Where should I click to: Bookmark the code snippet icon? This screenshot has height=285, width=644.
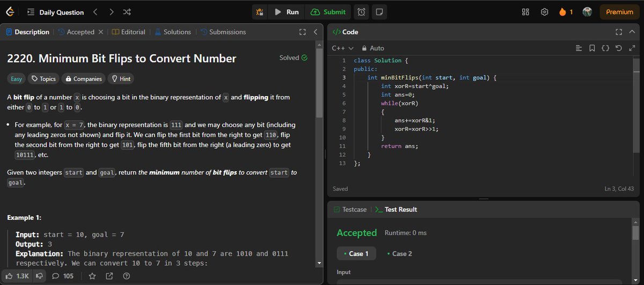pyautogui.click(x=592, y=48)
